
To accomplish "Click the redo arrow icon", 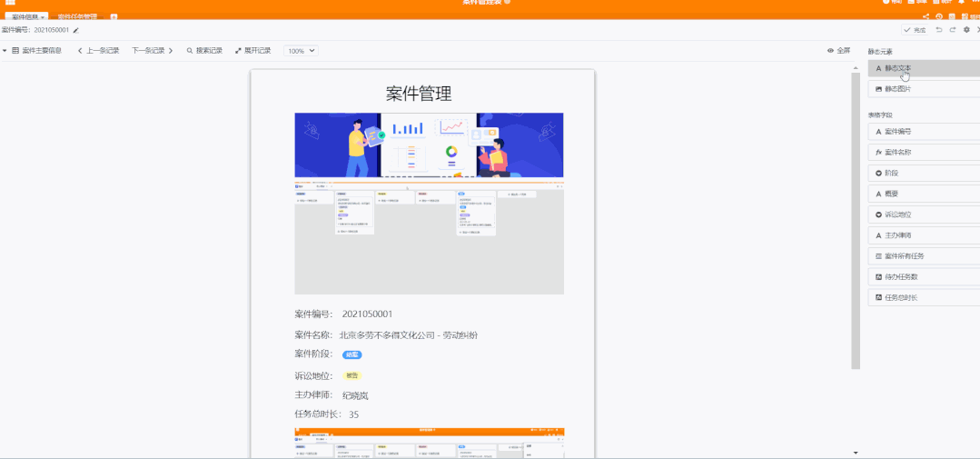I will point(953,30).
